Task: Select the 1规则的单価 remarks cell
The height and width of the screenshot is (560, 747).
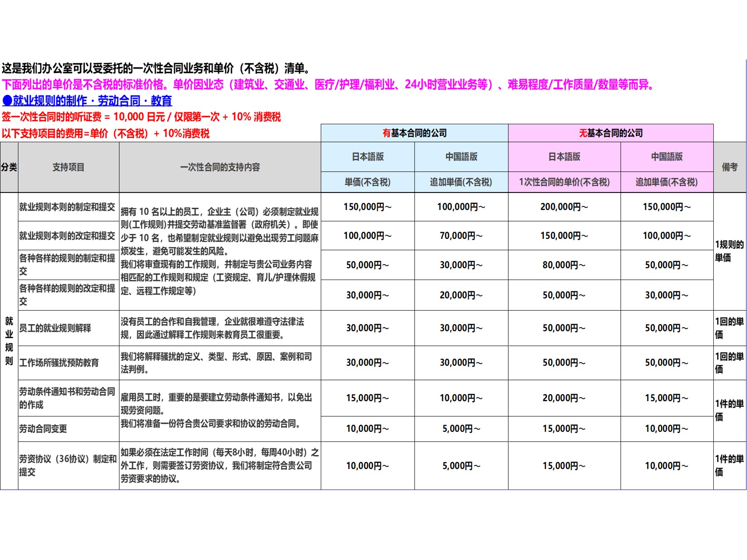Action: click(x=729, y=251)
